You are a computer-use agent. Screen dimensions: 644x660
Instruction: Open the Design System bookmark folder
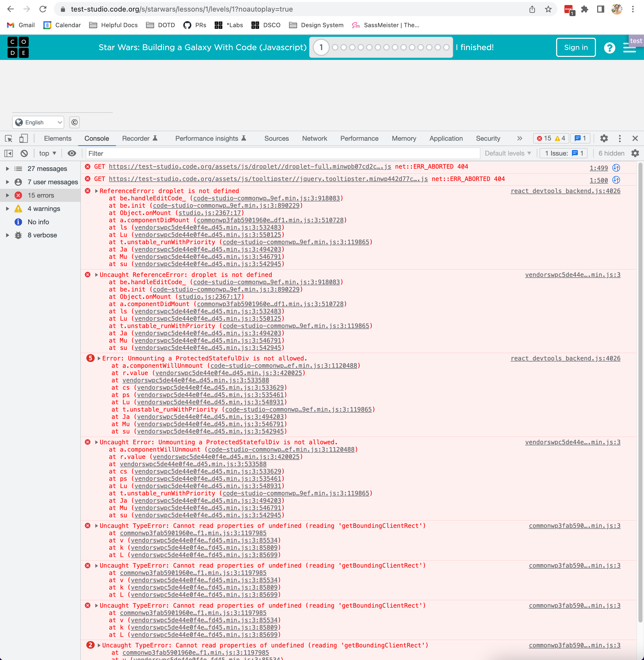coord(316,25)
